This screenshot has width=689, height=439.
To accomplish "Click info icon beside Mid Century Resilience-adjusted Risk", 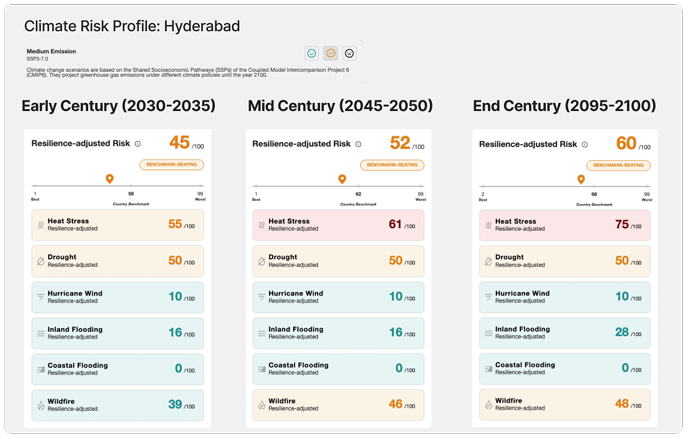I will (358, 144).
